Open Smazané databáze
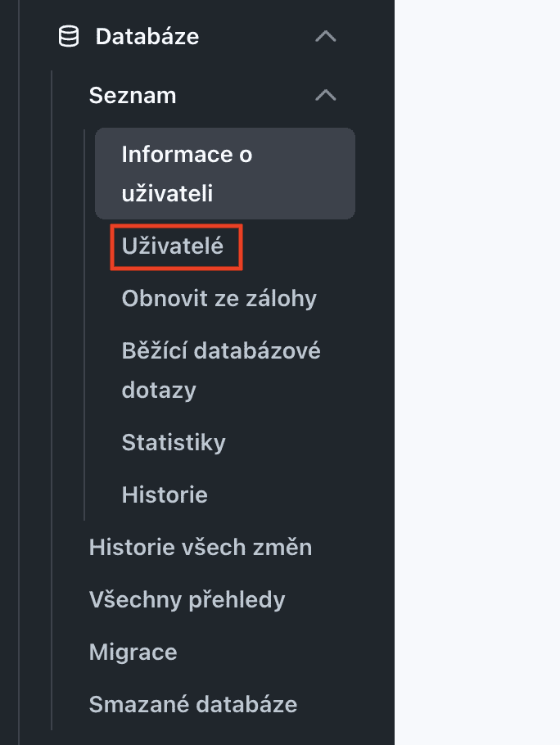 (193, 704)
